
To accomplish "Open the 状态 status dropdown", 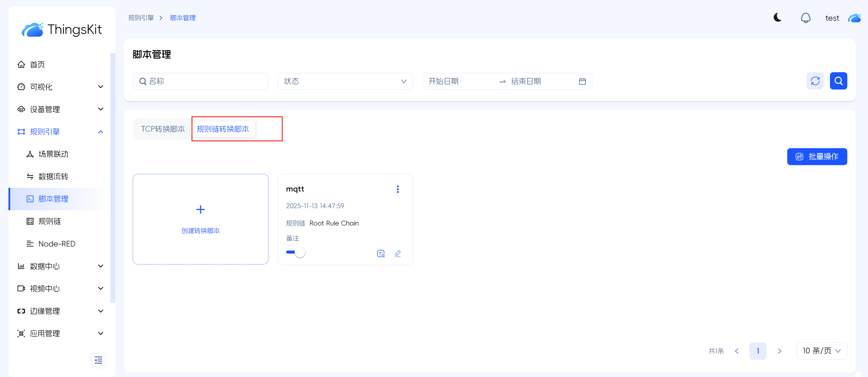I will 345,81.
